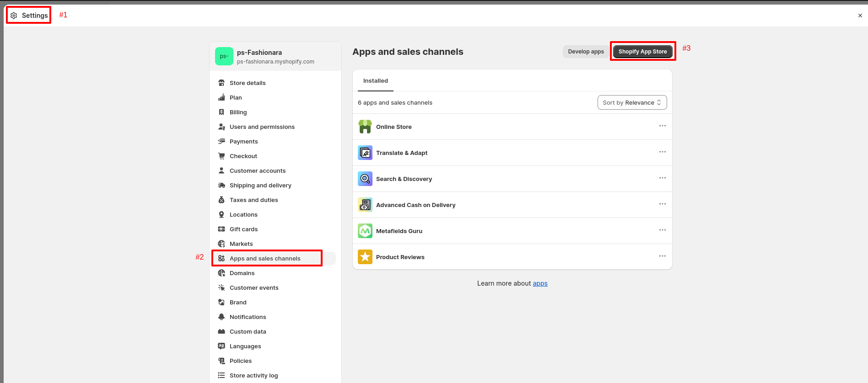Open the Sort by Relevance dropdown

632,102
